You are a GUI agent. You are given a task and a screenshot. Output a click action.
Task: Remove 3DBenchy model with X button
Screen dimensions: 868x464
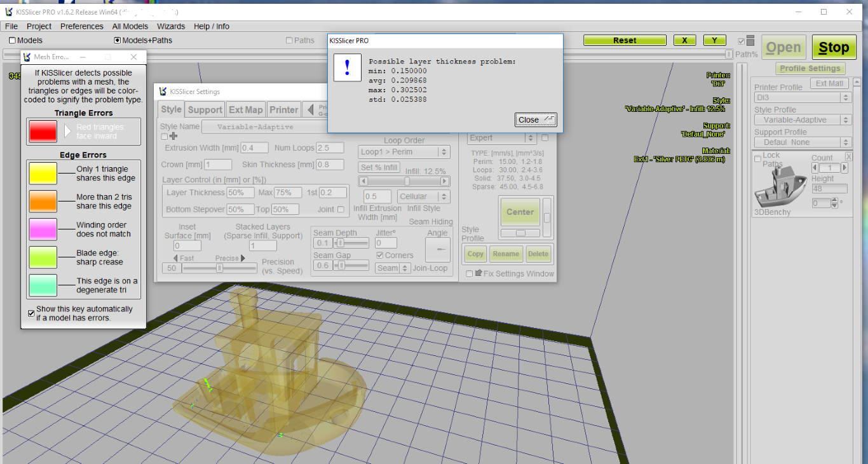848,156
